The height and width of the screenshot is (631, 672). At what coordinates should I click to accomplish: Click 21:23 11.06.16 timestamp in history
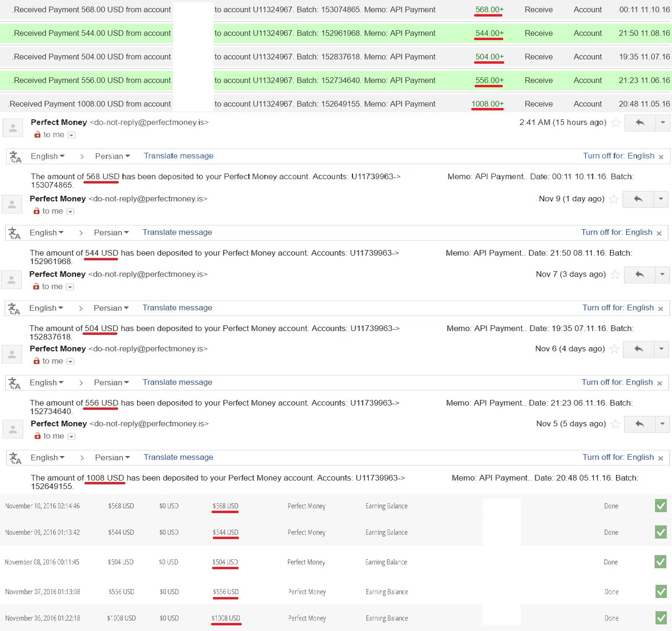[644, 80]
